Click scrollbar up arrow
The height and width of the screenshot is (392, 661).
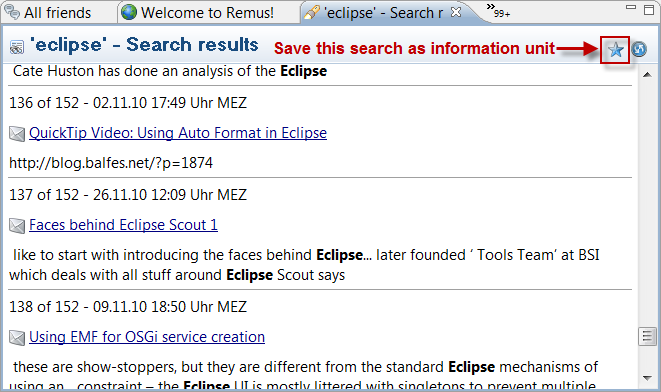(647, 75)
